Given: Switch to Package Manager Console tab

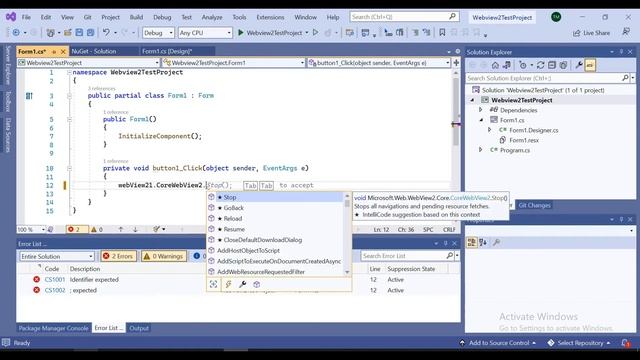Looking at the screenshot, I should [53, 328].
